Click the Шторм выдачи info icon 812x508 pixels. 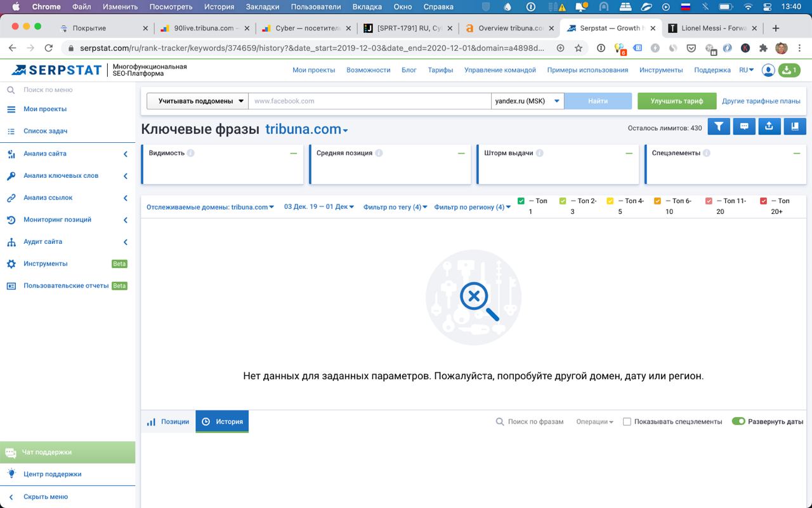(x=539, y=153)
